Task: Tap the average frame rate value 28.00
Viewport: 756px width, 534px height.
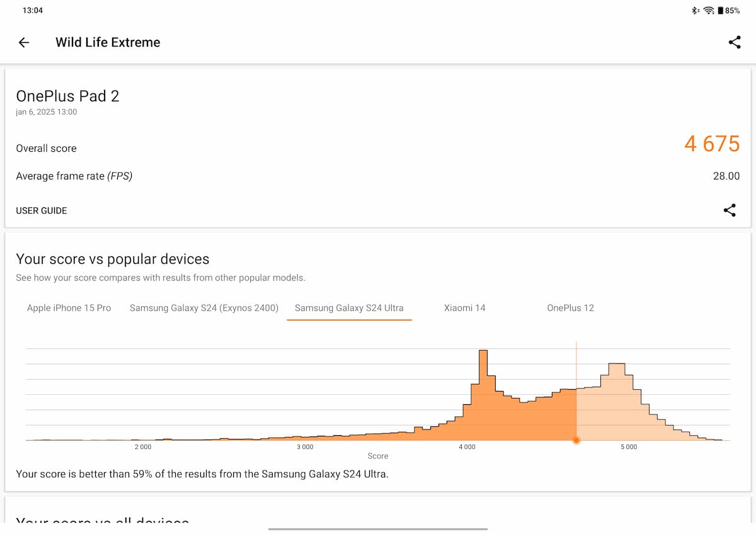Action: coord(726,176)
